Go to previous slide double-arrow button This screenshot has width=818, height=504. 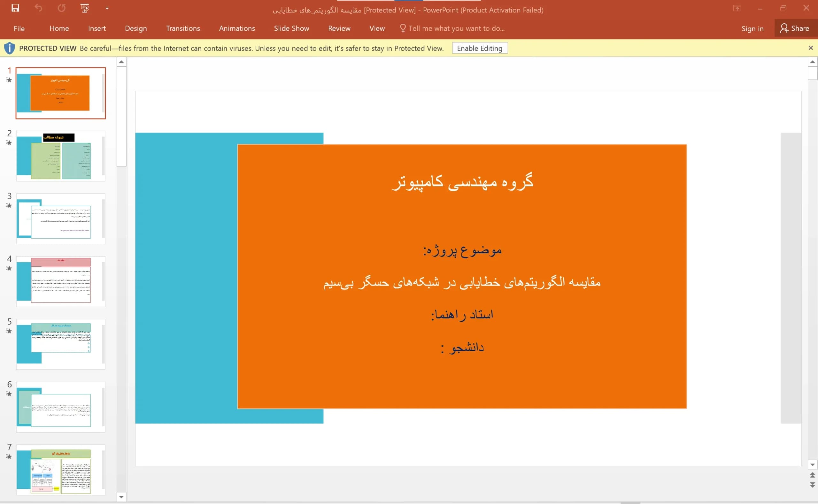point(812,475)
